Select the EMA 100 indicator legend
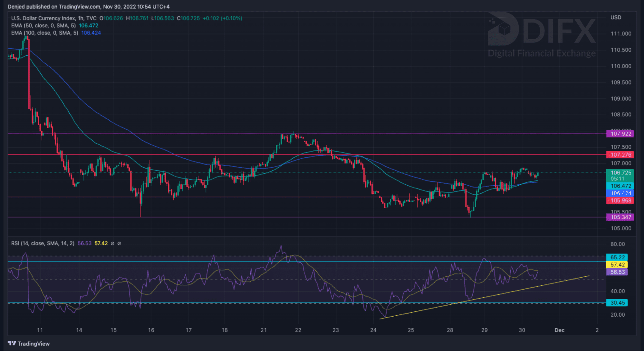644x351 pixels. [x=44, y=33]
